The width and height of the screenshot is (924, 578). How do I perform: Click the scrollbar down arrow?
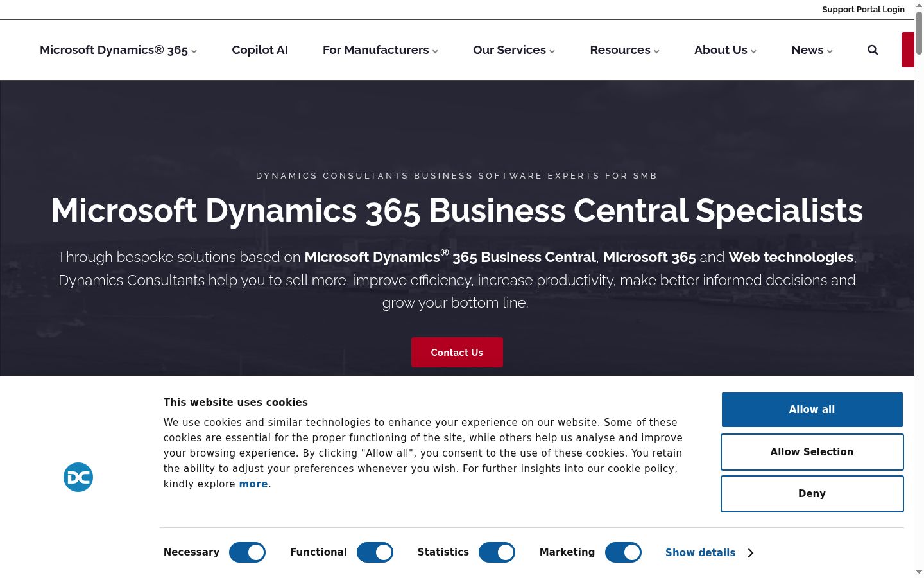(919, 572)
